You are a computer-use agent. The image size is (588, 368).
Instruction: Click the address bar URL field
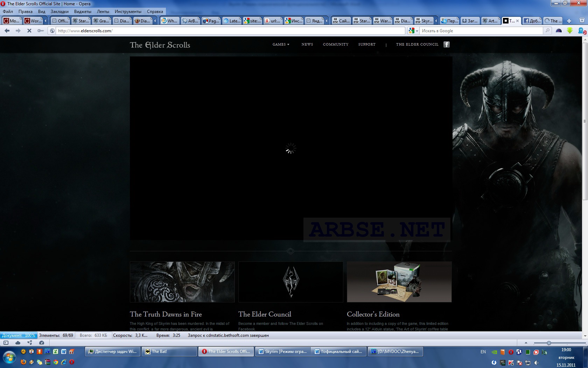(x=230, y=31)
